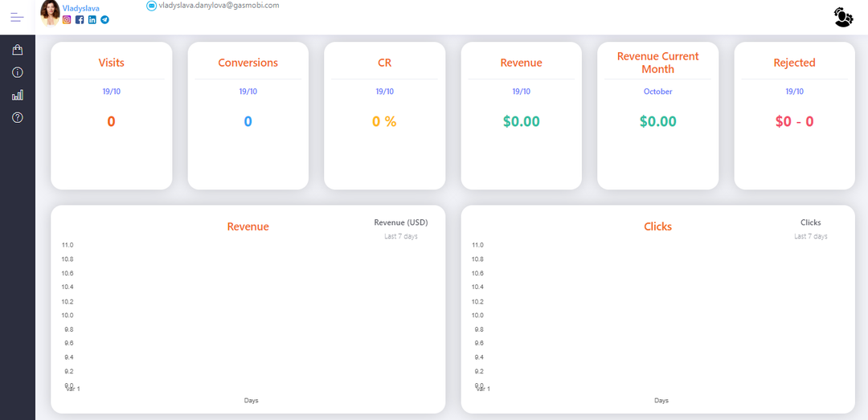The width and height of the screenshot is (868, 420).
Task: Click the orange 0 visits value
Action: [111, 122]
